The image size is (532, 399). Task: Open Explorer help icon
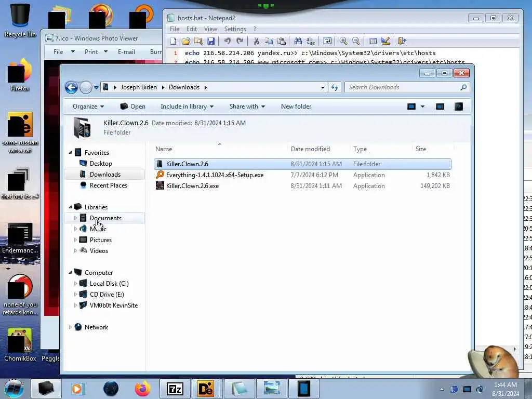[x=458, y=107]
